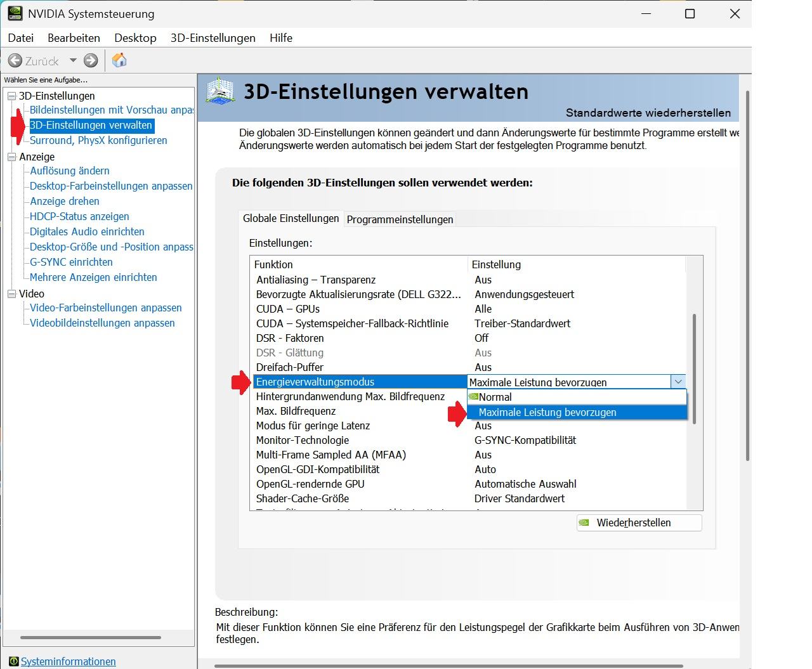Open the Hilfe menu

tap(281, 38)
